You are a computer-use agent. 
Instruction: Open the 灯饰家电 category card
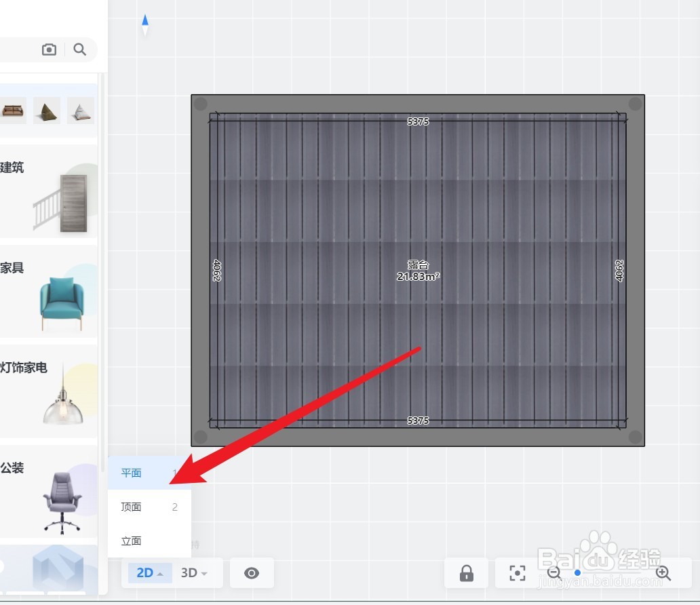[x=48, y=391]
